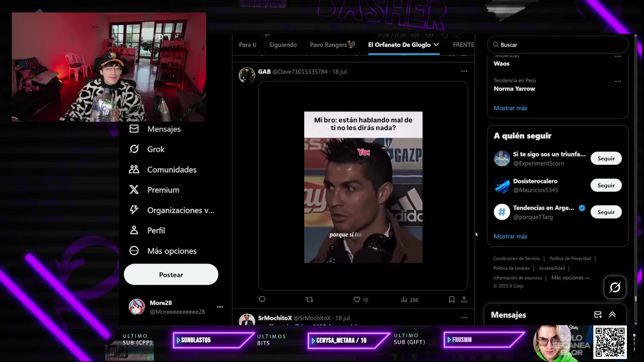Switch to Para ti tab

pyautogui.click(x=248, y=45)
